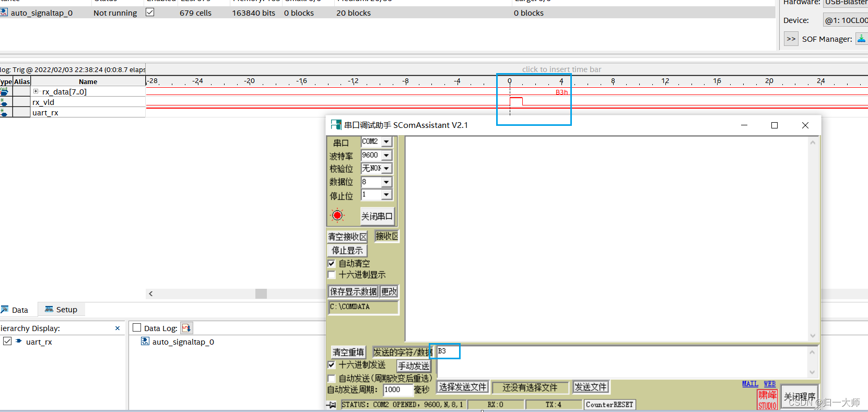Click the auto_signaltap_0 instance icon
The width and height of the screenshot is (868, 412).
pyautogui.click(x=4, y=13)
